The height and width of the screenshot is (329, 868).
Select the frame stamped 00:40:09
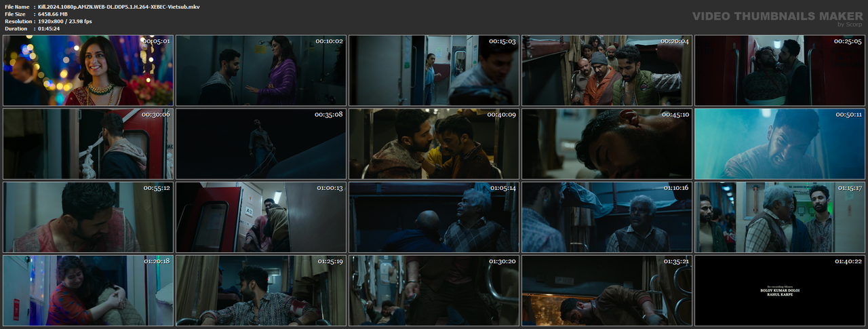pos(434,144)
